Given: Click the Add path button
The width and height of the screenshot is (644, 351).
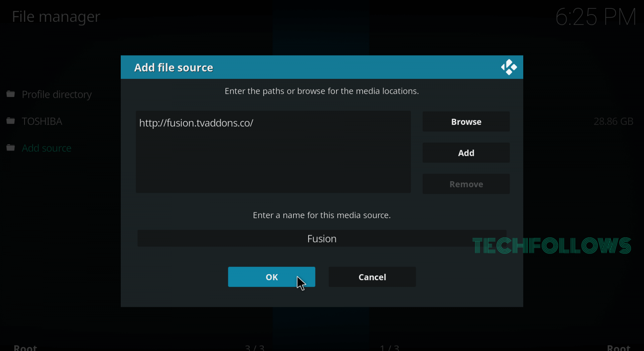Looking at the screenshot, I should (x=466, y=153).
